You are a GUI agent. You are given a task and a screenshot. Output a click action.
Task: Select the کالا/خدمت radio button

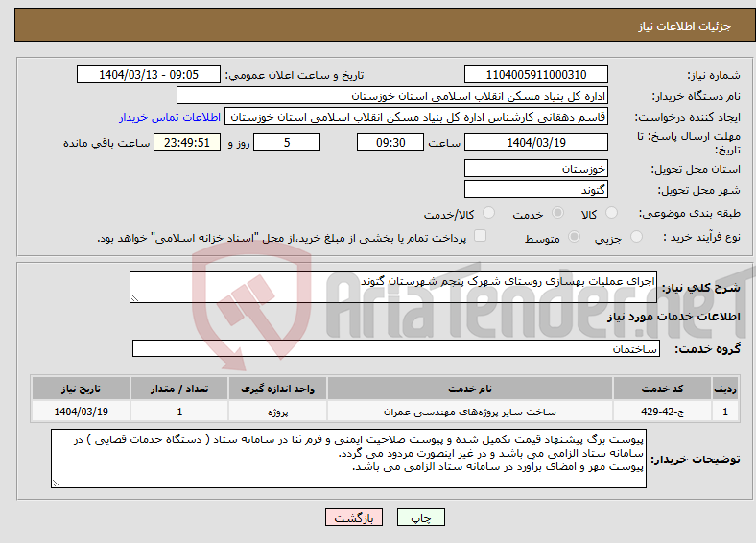[x=488, y=213]
